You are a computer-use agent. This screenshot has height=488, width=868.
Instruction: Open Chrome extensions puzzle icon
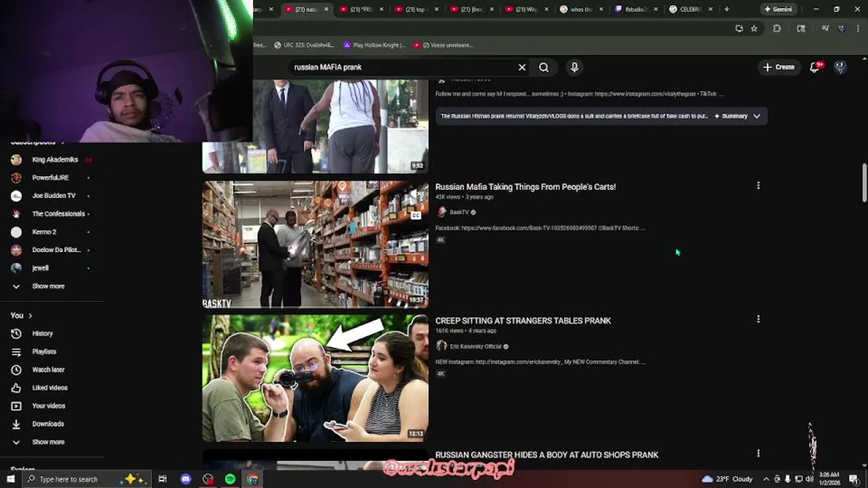pyautogui.click(x=777, y=28)
